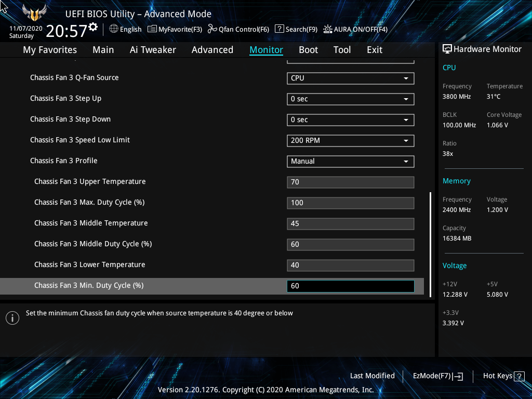
Task: Click the 16384 MB capacity value
Action: point(457,238)
